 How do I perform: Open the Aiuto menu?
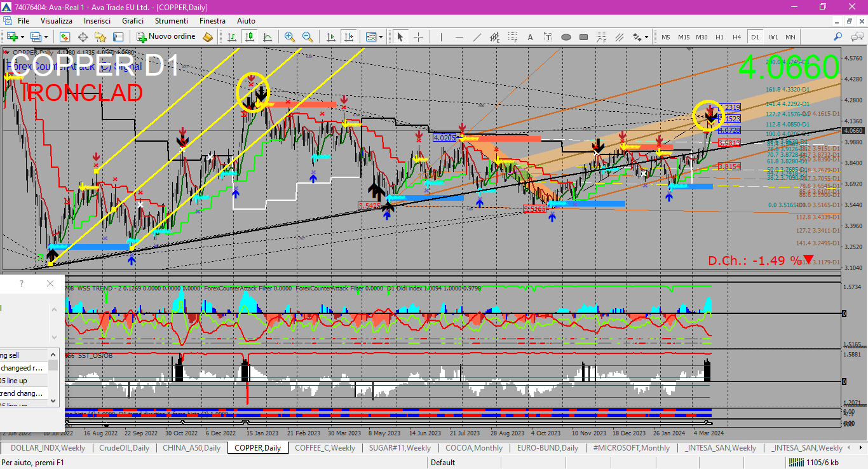coord(246,21)
